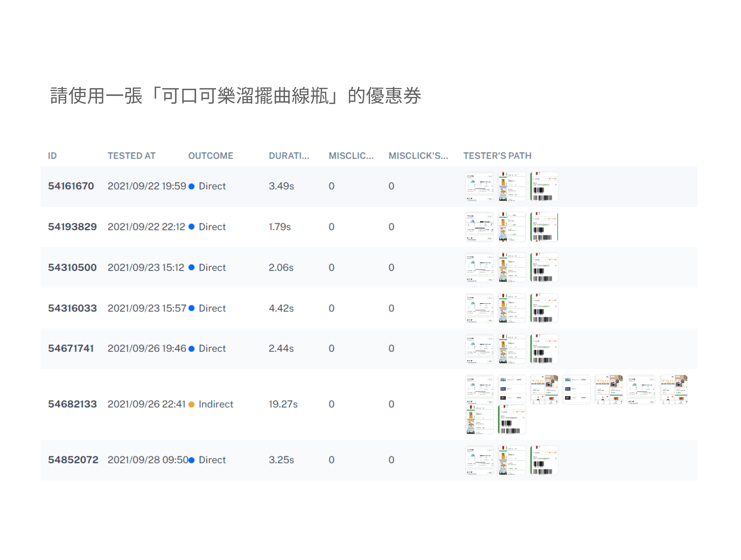Select tester row 54852072

(x=73, y=459)
